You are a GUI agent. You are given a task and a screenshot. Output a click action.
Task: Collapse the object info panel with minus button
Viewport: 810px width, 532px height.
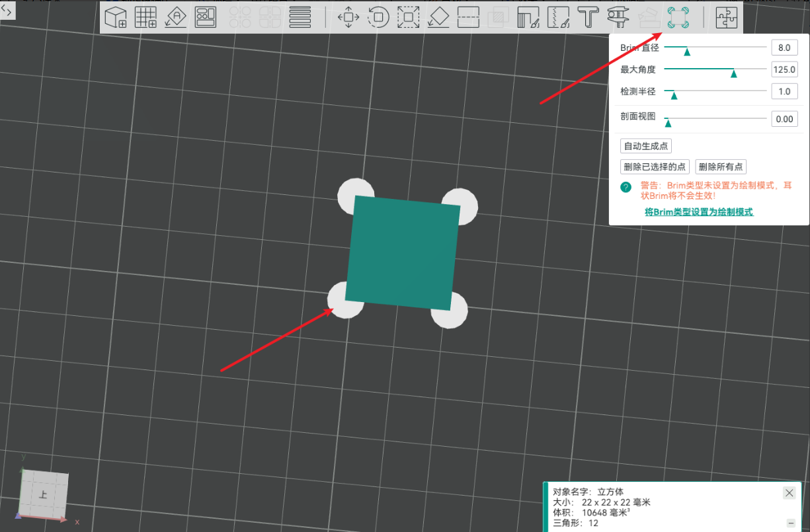[x=791, y=523]
